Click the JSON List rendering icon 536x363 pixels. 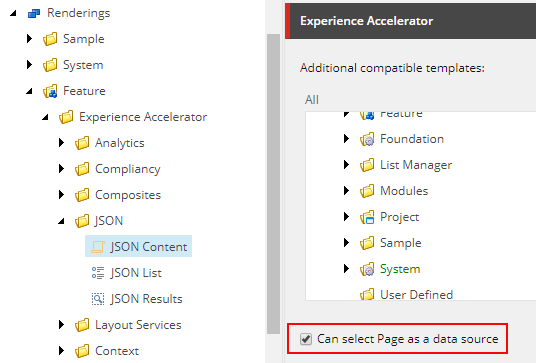pyautogui.click(x=98, y=273)
